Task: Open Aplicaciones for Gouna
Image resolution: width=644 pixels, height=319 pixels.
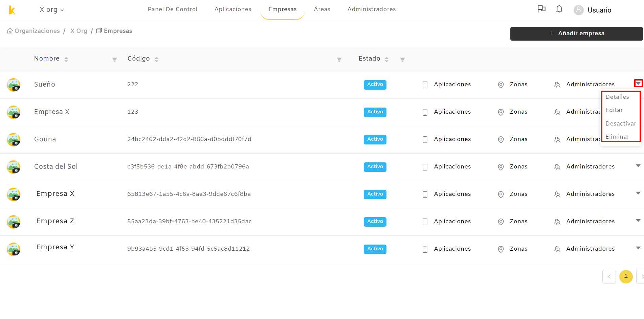Action: pyautogui.click(x=447, y=139)
